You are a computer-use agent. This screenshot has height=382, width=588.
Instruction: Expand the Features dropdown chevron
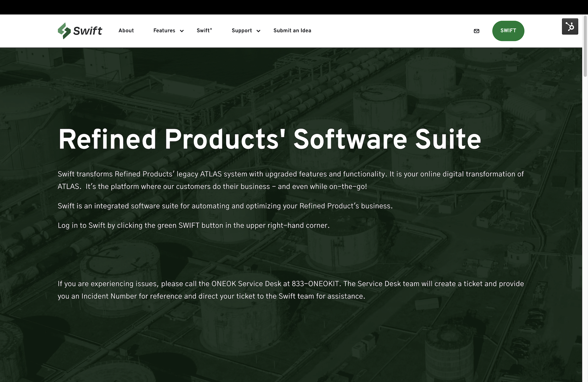pos(182,31)
